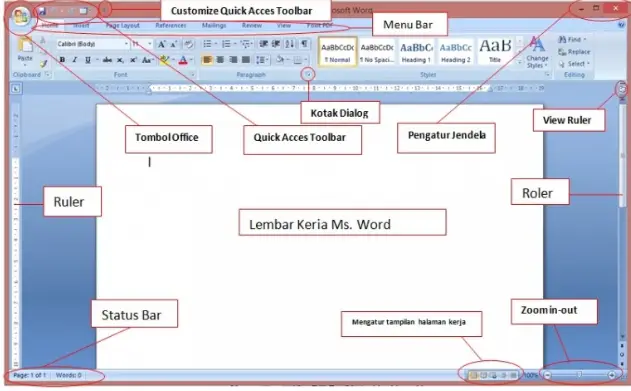Click the ruler tab selector icon

point(16,88)
